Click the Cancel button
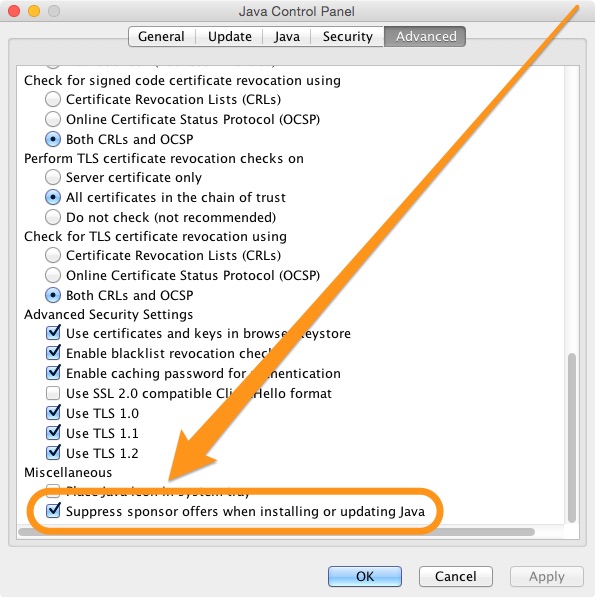The height and width of the screenshot is (597, 595). point(456,576)
